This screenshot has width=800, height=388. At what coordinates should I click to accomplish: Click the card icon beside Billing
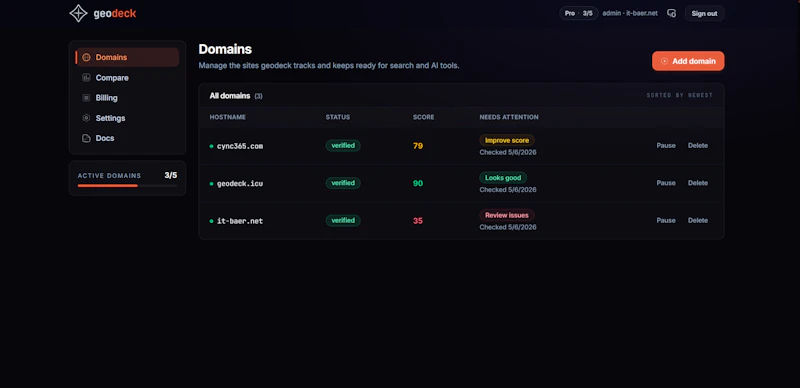click(86, 98)
